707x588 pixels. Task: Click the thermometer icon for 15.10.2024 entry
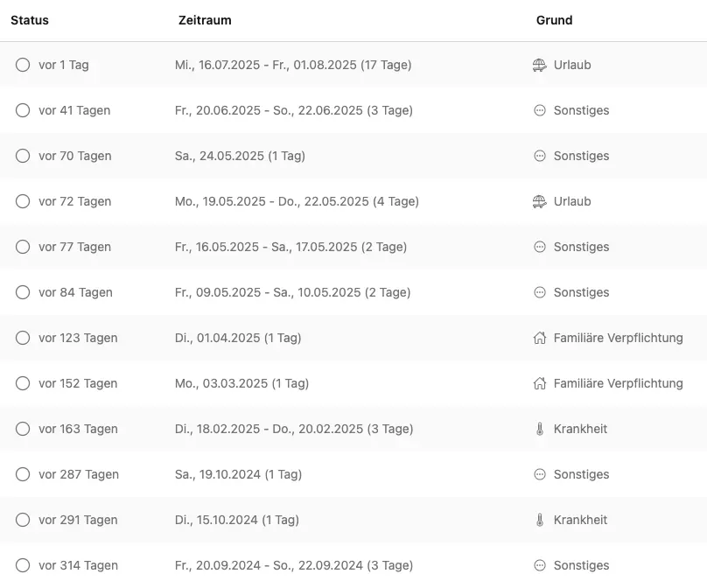pyautogui.click(x=540, y=520)
